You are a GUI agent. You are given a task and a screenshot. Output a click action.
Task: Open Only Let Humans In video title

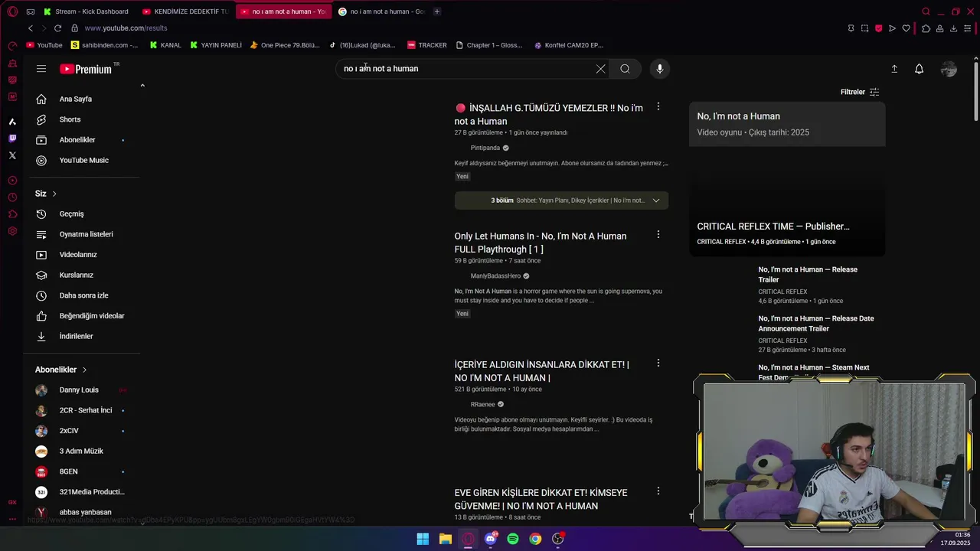click(541, 243)
